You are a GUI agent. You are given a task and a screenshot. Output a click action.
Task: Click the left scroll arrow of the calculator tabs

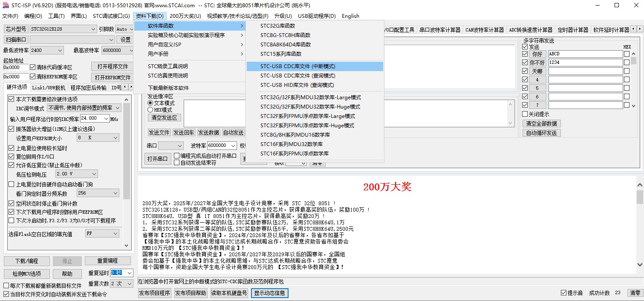pyautogui.click(x=634, y=29)
